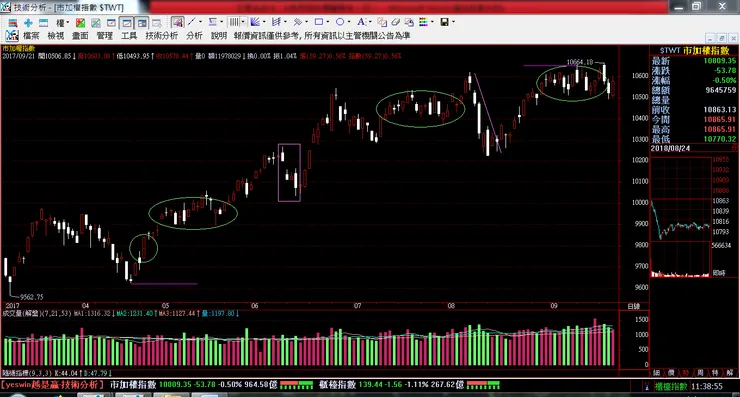The height and width of the screenshot is (397, 740).
Task: Select the pitchfork angle drawing tool
Action: tap(297, 22)
